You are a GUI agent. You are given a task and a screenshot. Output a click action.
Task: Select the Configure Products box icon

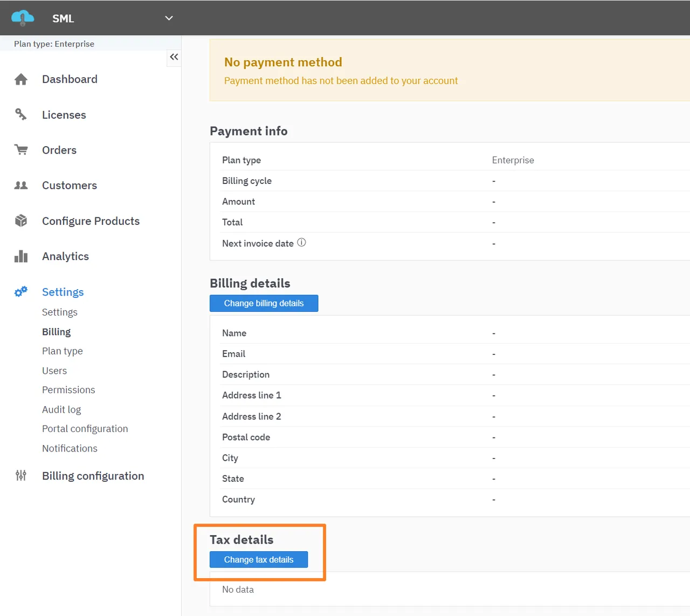[x=20, y=221]
